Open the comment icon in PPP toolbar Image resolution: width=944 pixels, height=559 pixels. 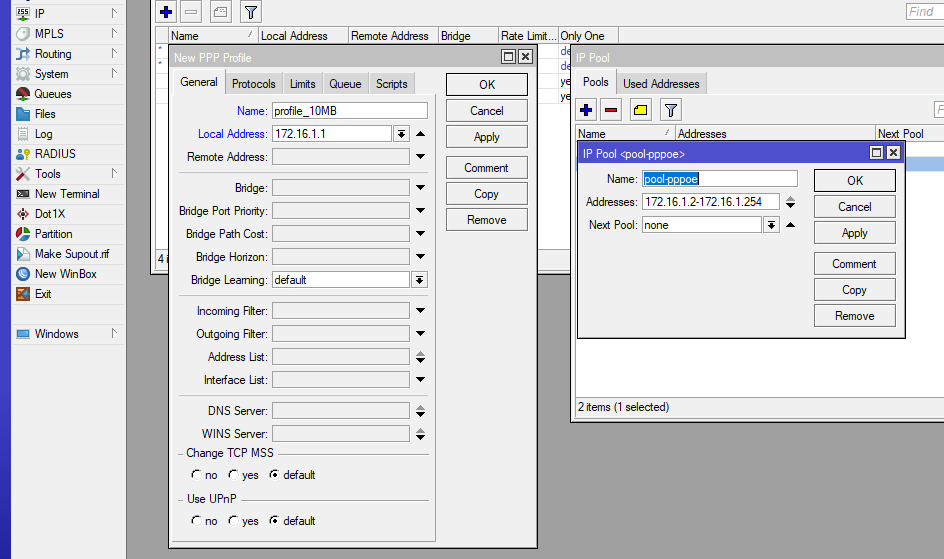click(220, 11)
